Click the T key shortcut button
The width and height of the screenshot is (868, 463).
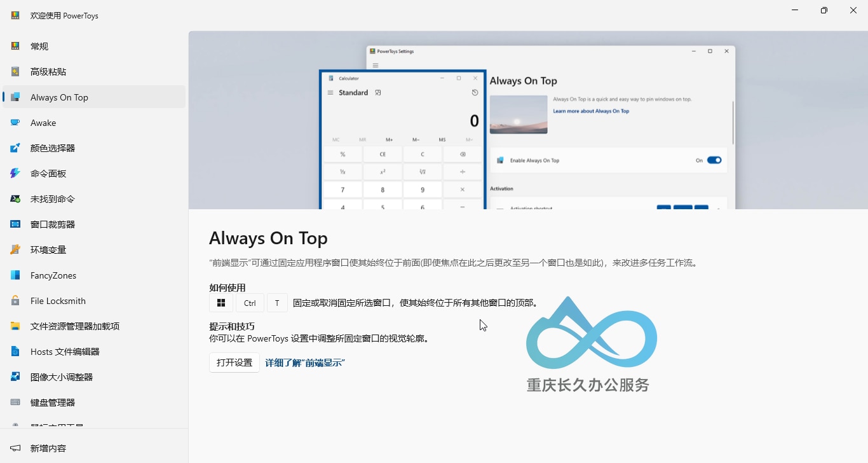[277, 303]
